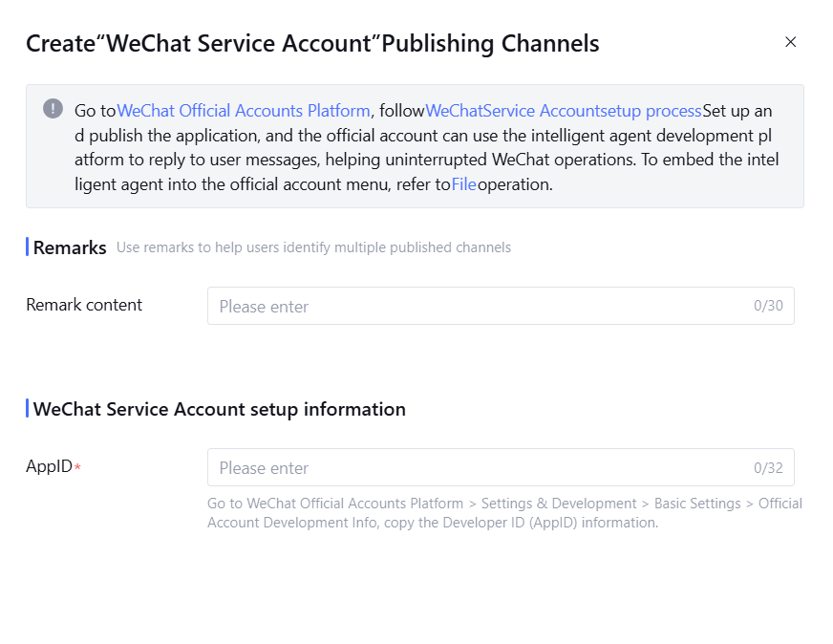Image resolution: width=833 pixels, height=644 pixels.
Task: Click blue bar beside setup information heading
Action: click(x=27, y=409)
